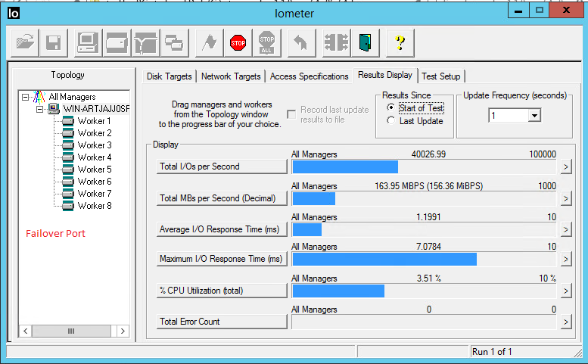Select Worker 6 in topology tree
Image resolution: width=588 pixels, height=364 pixels.
(94, 182)
